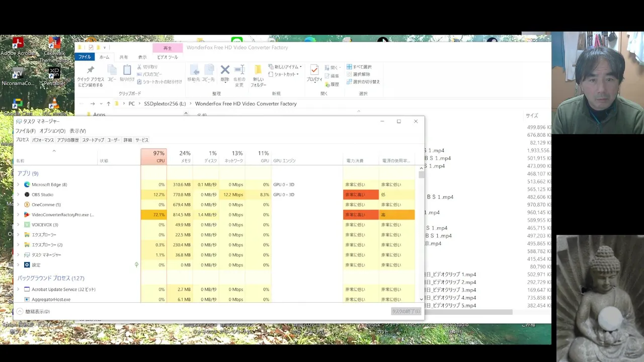Click the OBS Studio process icon

point(27,195)
